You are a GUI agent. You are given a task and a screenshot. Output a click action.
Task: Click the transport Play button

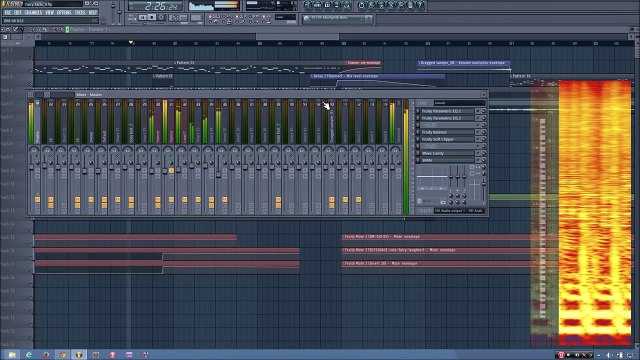143,18
